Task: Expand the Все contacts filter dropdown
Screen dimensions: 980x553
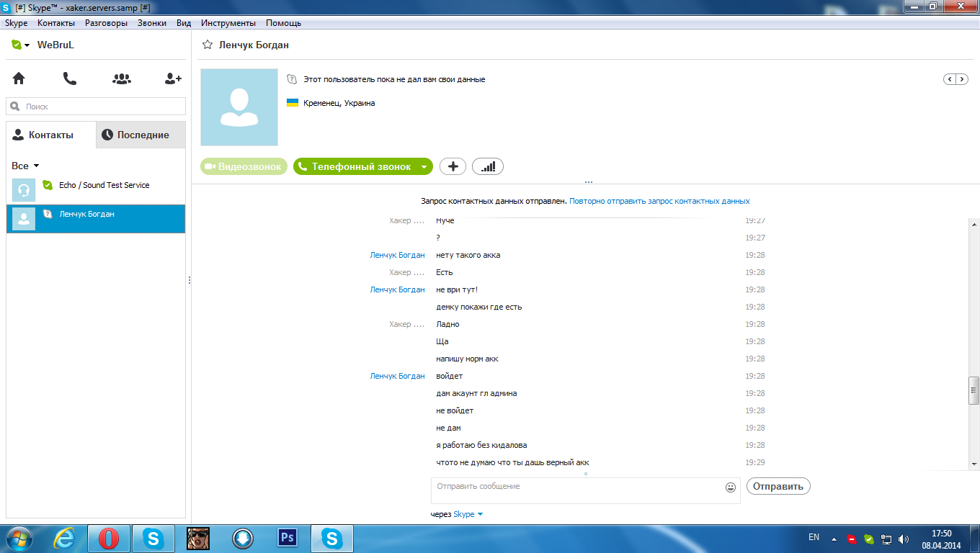Action: point(36,166)
